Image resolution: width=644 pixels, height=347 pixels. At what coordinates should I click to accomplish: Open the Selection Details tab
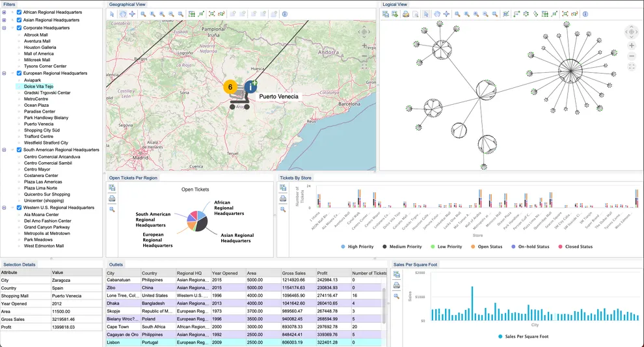pyautogui.click(x=20, y=264)
